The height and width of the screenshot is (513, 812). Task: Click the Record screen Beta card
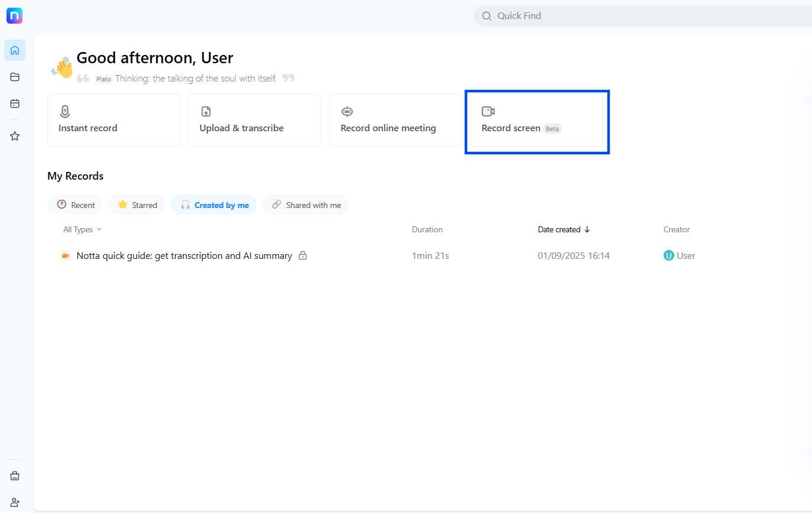(x=537, y=120)
